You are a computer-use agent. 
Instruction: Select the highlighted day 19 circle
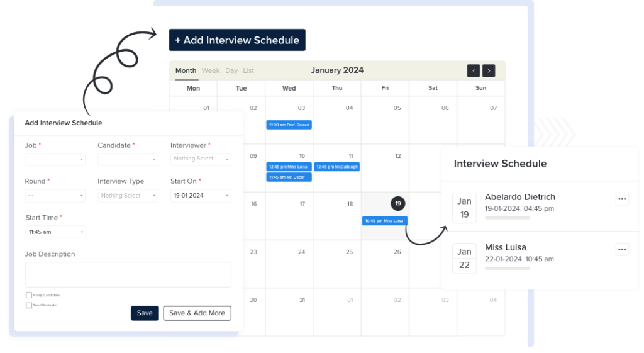click(397, 204)
